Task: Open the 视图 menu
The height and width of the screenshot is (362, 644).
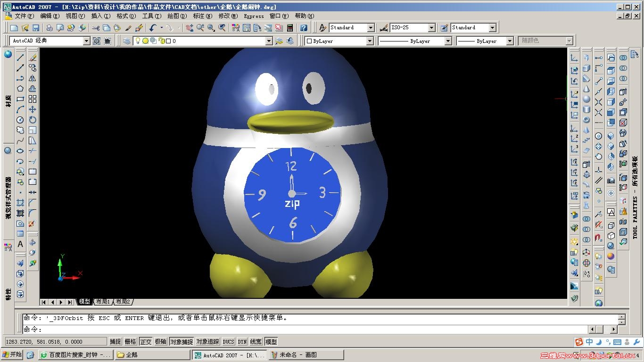Action: tap(75, 16)
